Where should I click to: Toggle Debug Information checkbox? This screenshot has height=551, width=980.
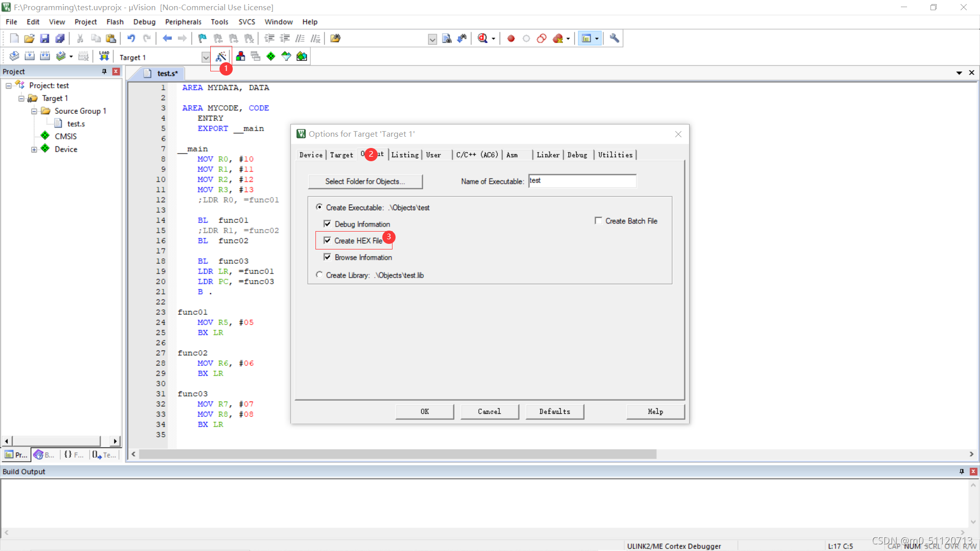[327, 224]
